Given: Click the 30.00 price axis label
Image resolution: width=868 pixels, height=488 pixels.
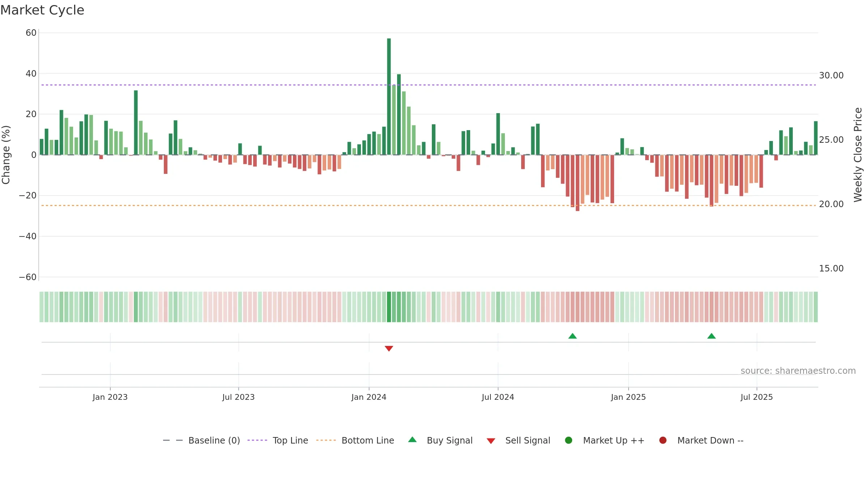Looking at the screenshot, I should click(x=831, y=76).
